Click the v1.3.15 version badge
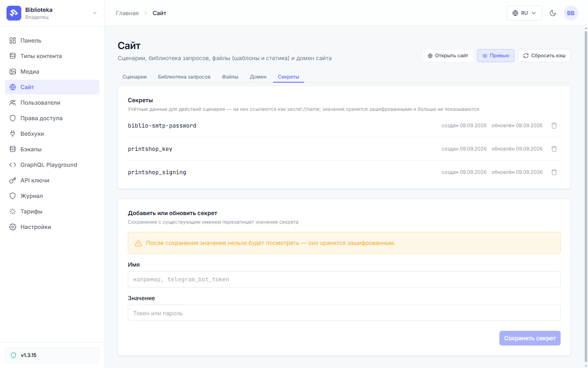This screenshot has height=368, width=588. coord(52,355)
